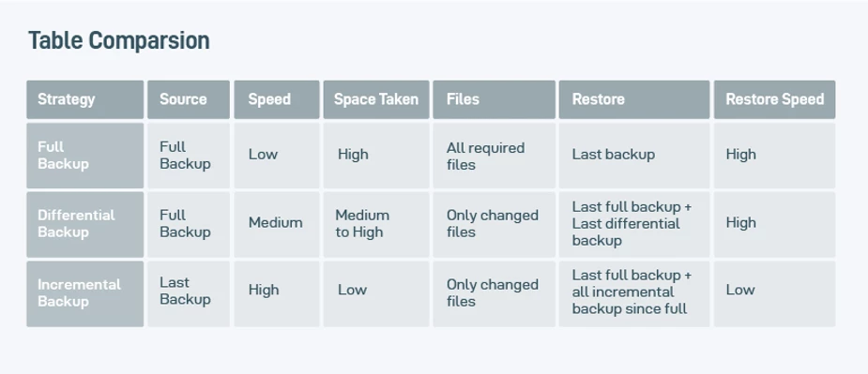Select the Incremental Backup row label
This screenshot has width=868, height=374.
[85, 293]
